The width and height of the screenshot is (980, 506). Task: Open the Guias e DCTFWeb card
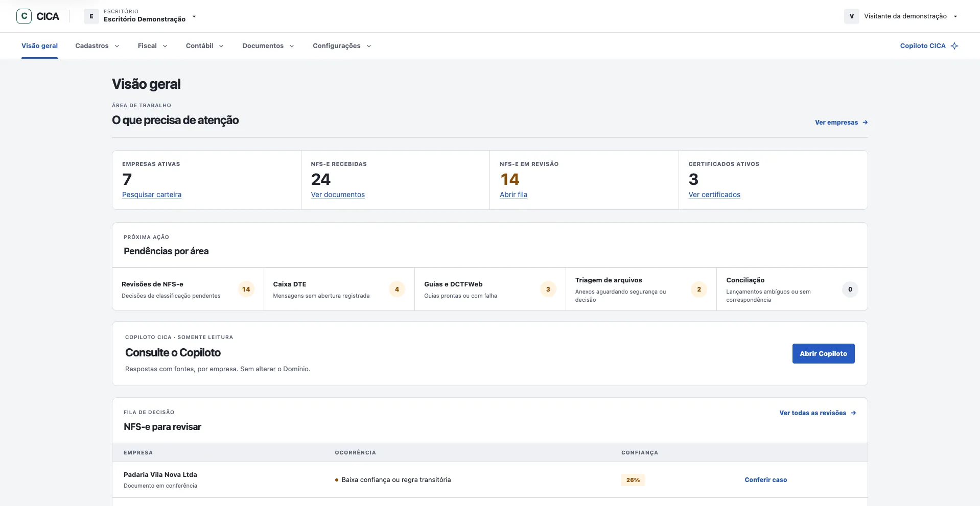coord(490,290)
